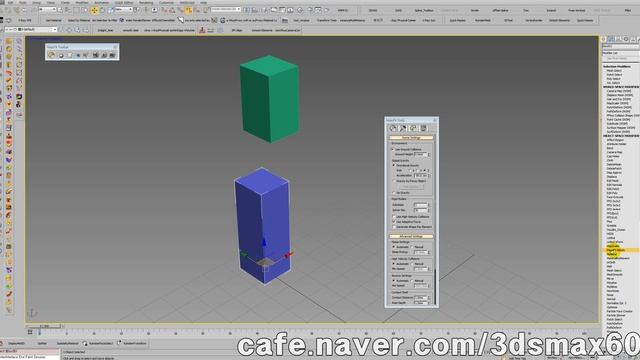
Task: Choose the Select Object tool in main toolbar
Action: pyautogui.click(x=60, y=10)
